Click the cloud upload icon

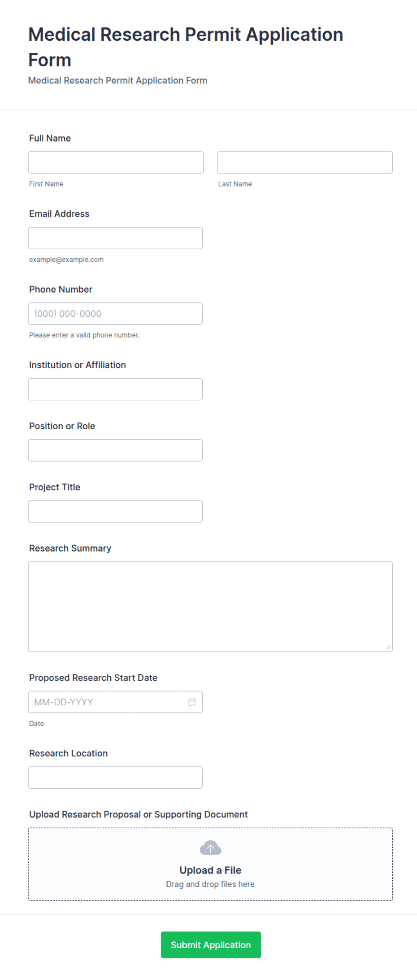(x=210, y=848)
